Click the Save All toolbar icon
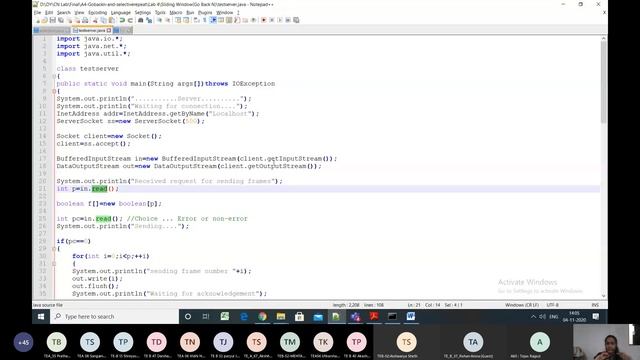 pos(60,20)
